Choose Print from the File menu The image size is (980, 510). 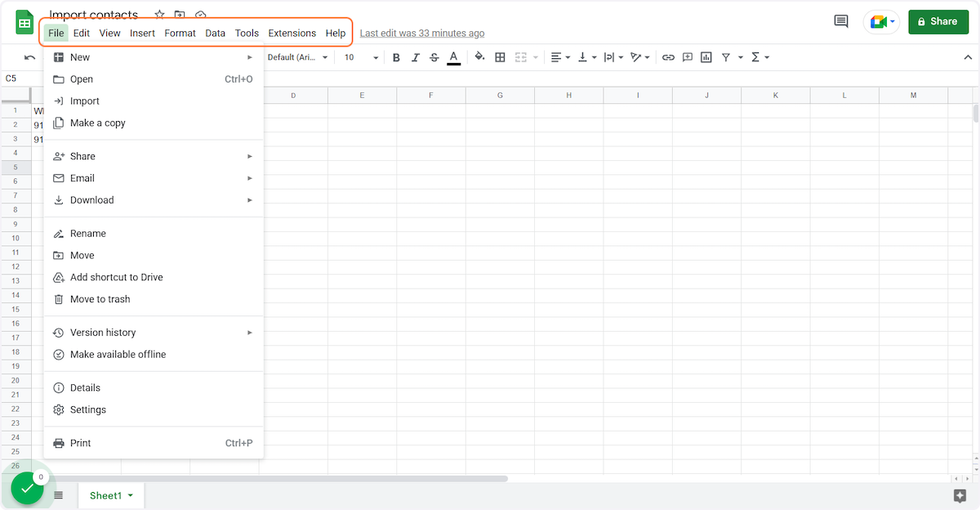pyautogui.click(x=154, y=444)
